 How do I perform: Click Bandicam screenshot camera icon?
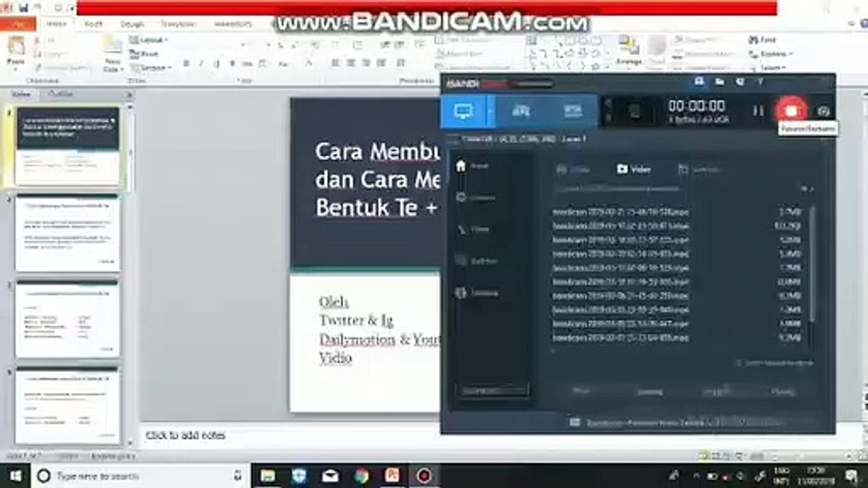click(x=823, y=111)
